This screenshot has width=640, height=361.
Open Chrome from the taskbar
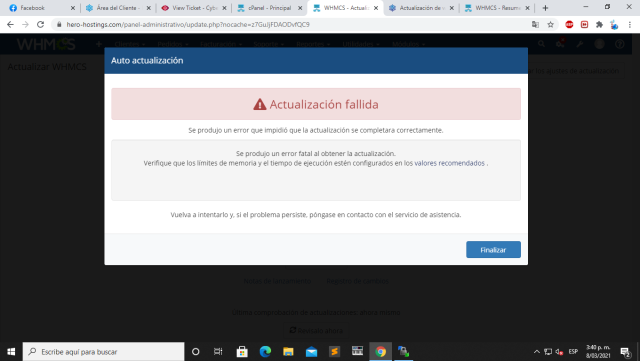click(380, 352)
